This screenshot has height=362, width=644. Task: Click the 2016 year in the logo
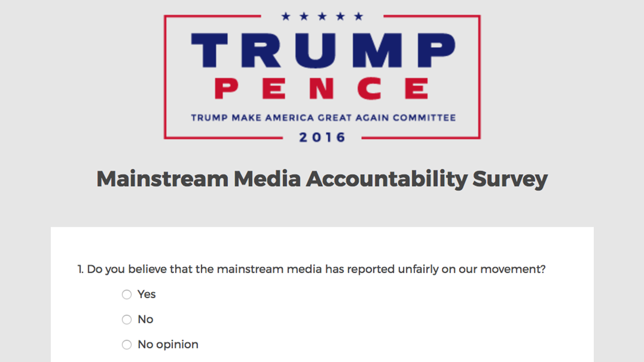[x=323, y=137]
